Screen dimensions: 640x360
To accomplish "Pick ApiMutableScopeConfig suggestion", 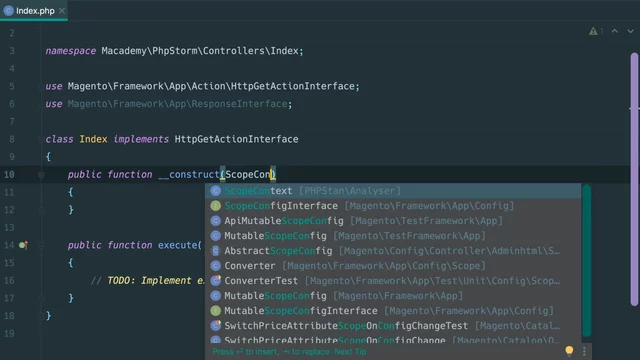I will tap(393, 221).
